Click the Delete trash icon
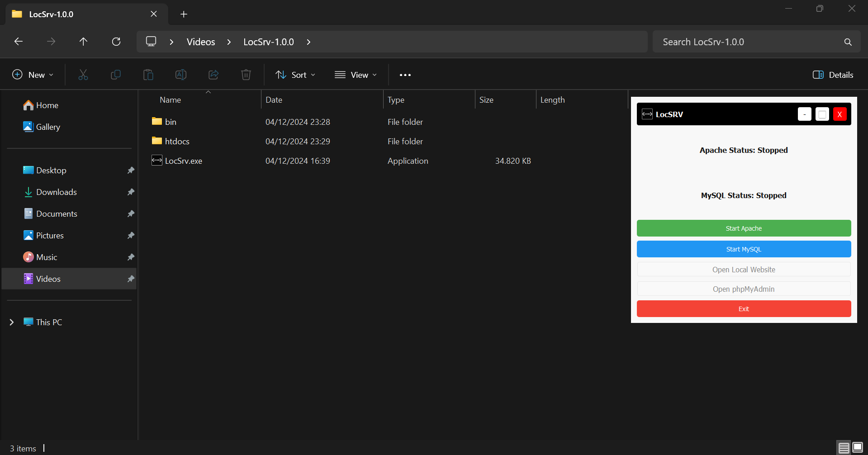This screenshot has width=868, height=455. [x=246, y=75]
